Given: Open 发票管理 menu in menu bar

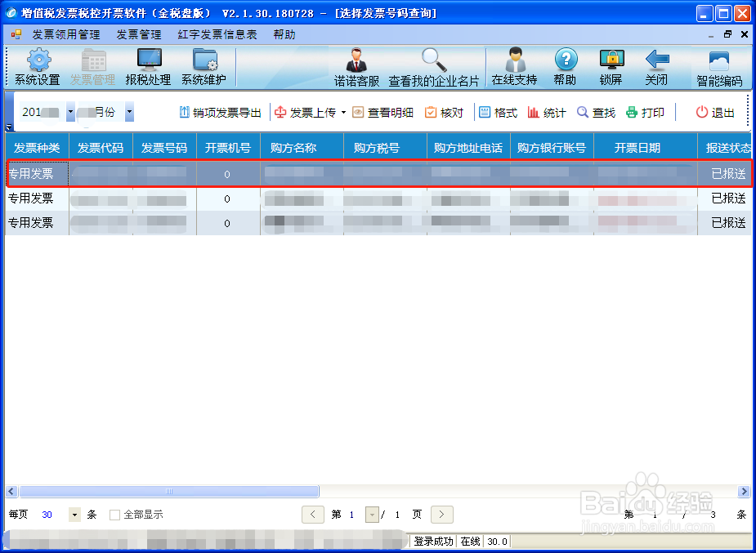Looking at the screenshot, I should click(x=139, y=34).
